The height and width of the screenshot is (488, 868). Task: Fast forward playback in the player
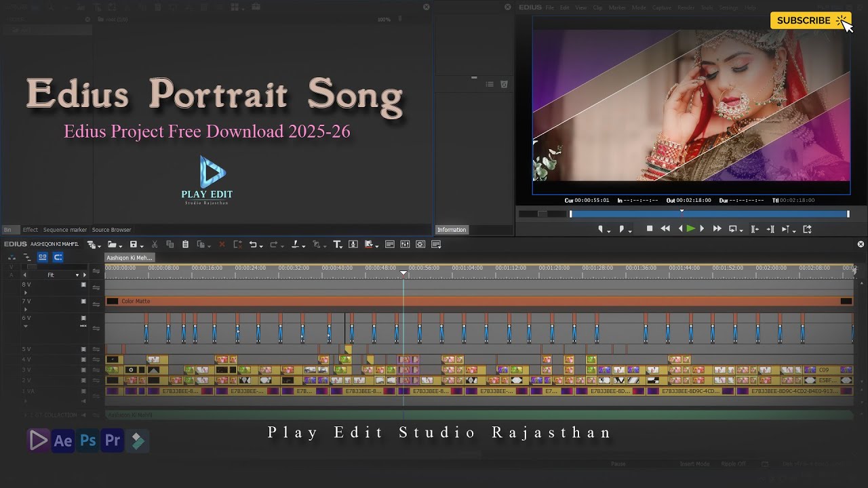pos(717,229)
